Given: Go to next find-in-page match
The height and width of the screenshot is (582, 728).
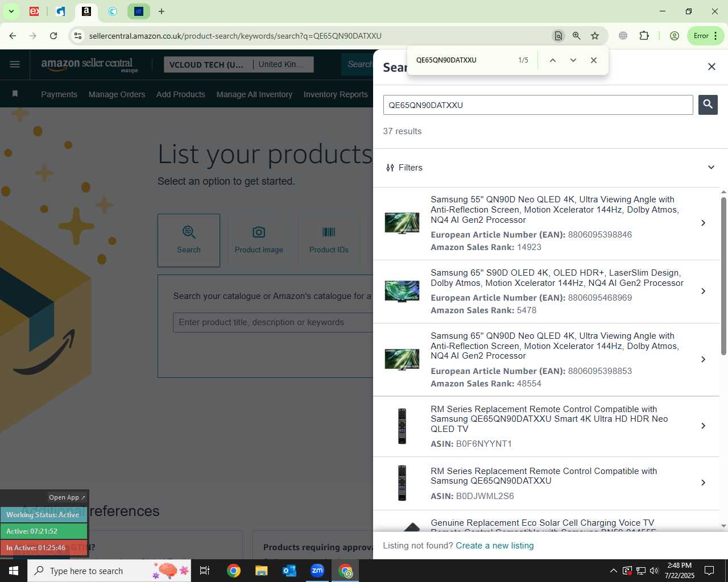Looking at the screenshot, I should [x=573, y=60].
